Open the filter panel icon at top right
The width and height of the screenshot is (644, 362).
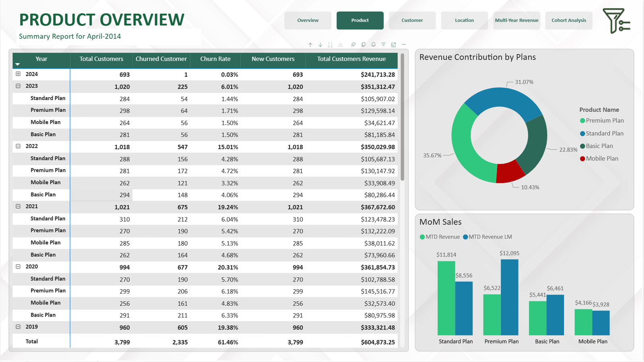click(x=616, y=21)
